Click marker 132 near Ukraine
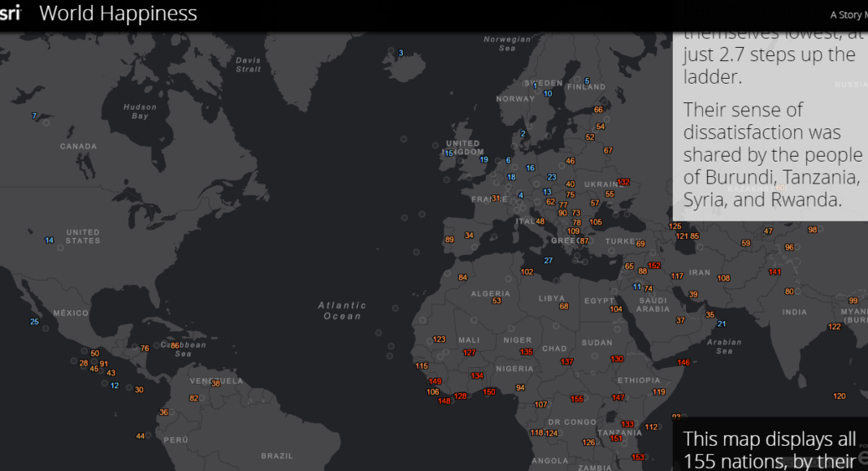The width and height of the screenshot is (868, 471). coord(623,183)
